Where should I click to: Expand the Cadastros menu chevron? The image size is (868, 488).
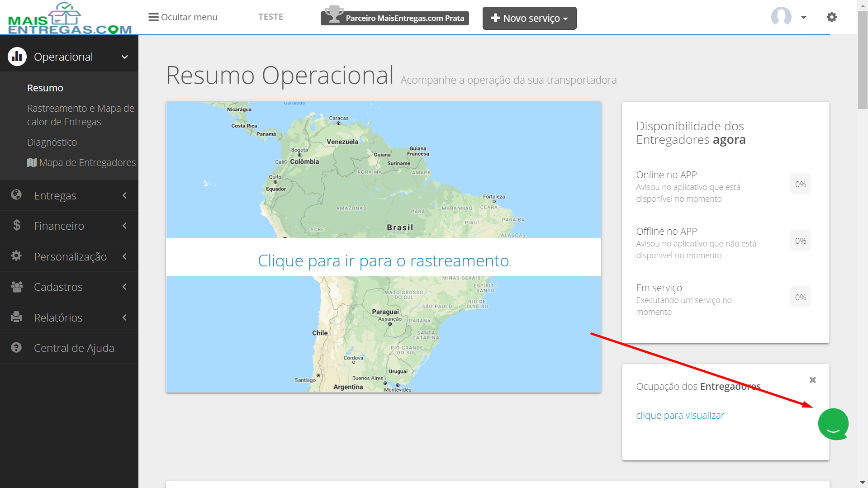pos(124,287)
